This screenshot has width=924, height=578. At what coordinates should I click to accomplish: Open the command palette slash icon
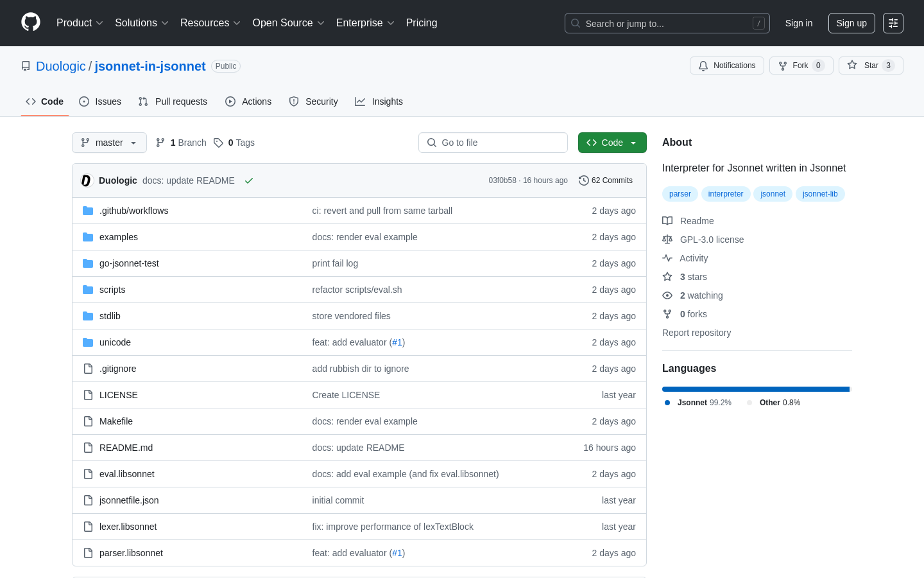(758, 23)
